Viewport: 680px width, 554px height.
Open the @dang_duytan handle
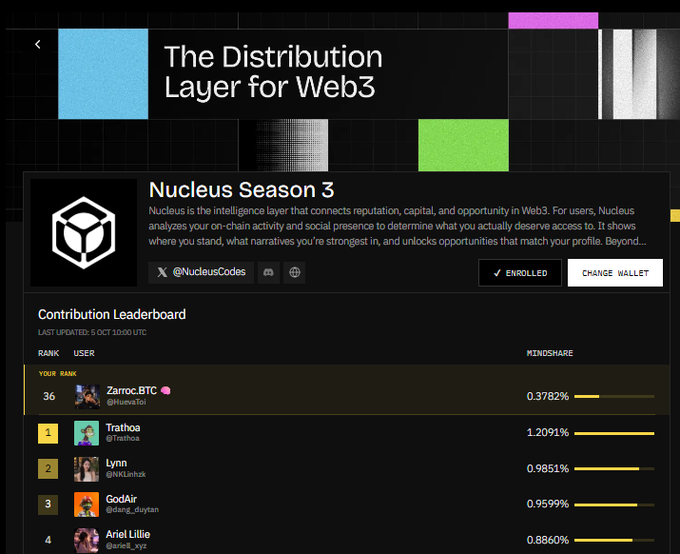(x=132, y=510)
